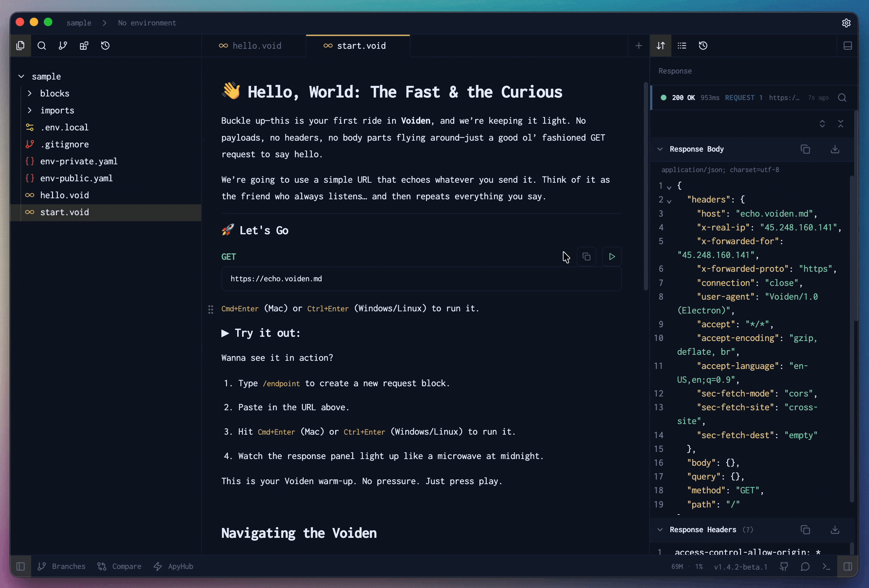Open the extensions blocks sidebar icon

click(84, 46)
